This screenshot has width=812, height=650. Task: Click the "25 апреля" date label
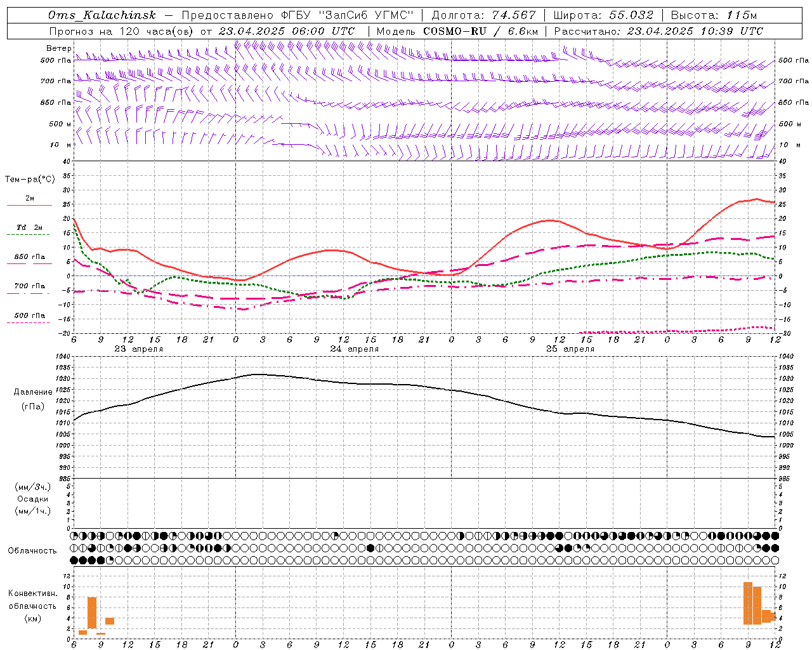(570, 349)
